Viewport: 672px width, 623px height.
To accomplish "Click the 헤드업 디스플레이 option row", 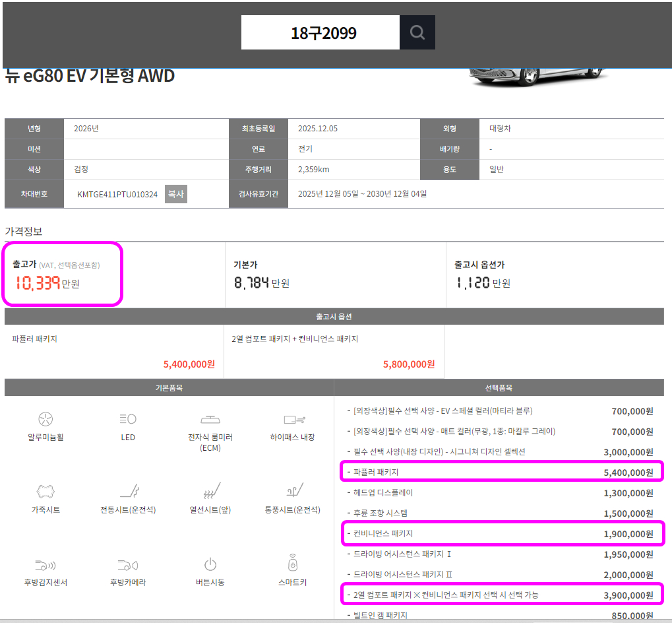I will coord(500,492).
